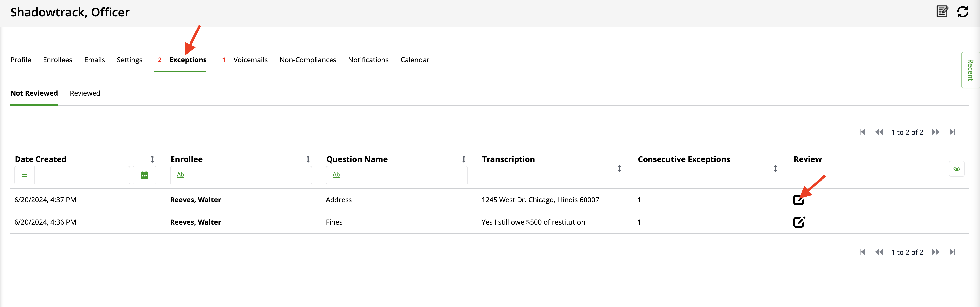This screenshot has height=307, width=980.
Task: Open the Recent side panel
Action: pos(970,70)
